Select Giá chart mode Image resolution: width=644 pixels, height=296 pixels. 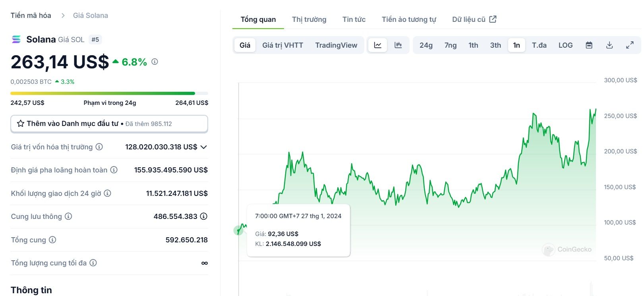(x=245, y=45)
